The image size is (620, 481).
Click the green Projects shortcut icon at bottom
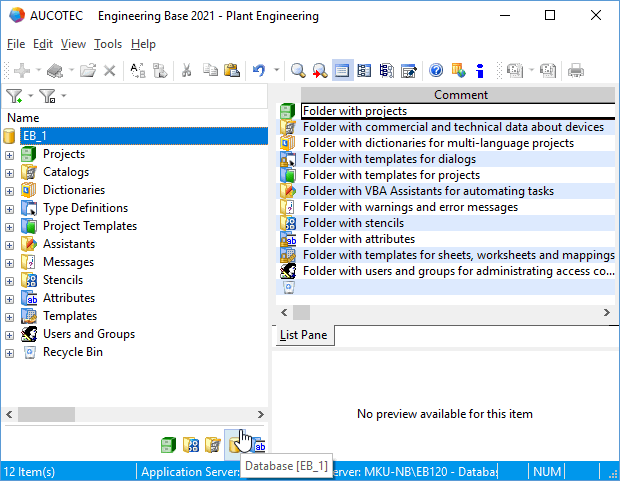pyautogui.click(x=168, y=445)
